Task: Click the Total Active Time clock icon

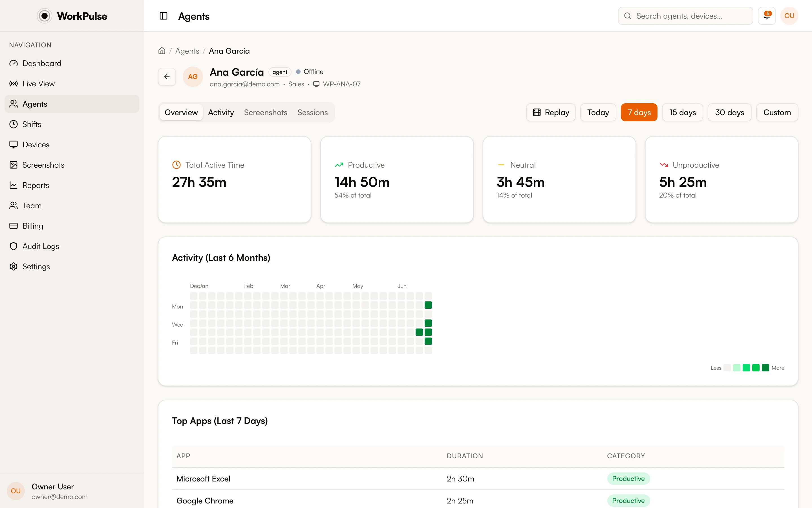Action: tap(176, 165)
